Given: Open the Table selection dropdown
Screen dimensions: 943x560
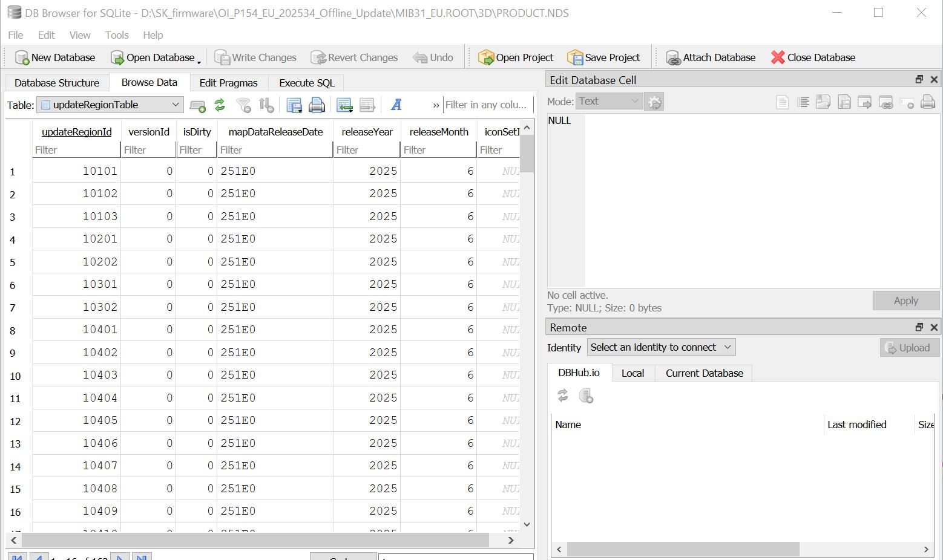Looking at the screenshot, I should [110, 105].
